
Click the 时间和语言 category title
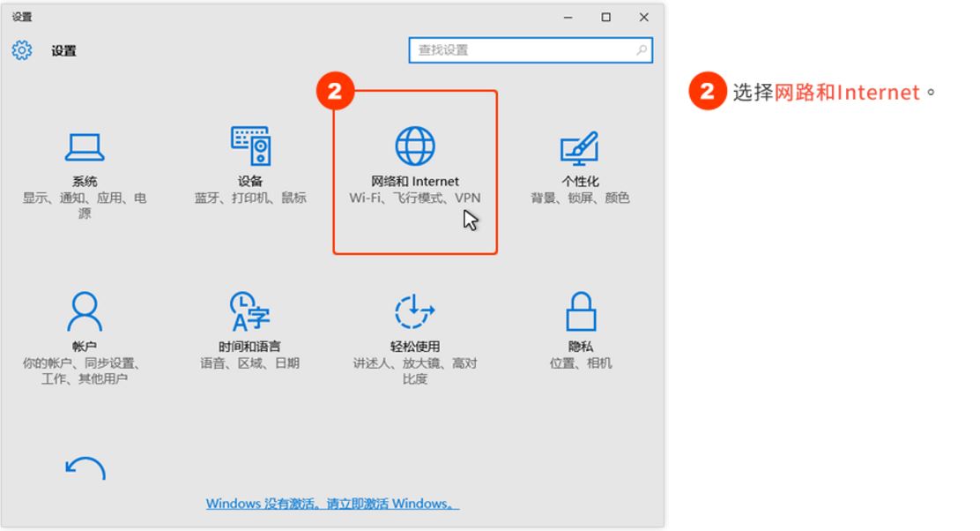pos(250,347)
